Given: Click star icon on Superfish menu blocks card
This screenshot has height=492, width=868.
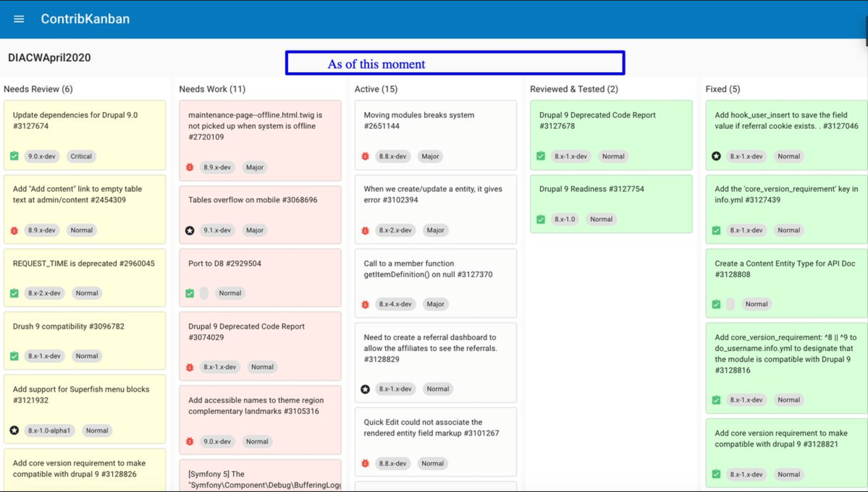Looking at the screenshot, I should [14, 430].
